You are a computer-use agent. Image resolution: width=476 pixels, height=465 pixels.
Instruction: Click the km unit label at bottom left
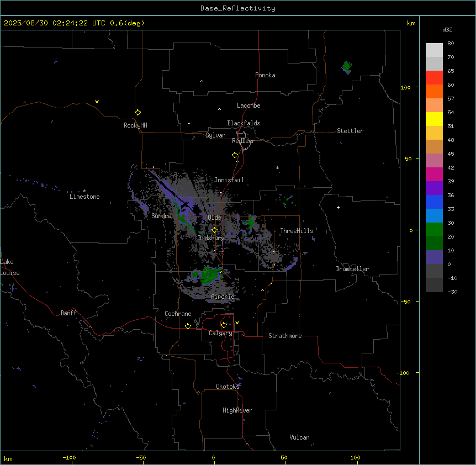[8, 458]
